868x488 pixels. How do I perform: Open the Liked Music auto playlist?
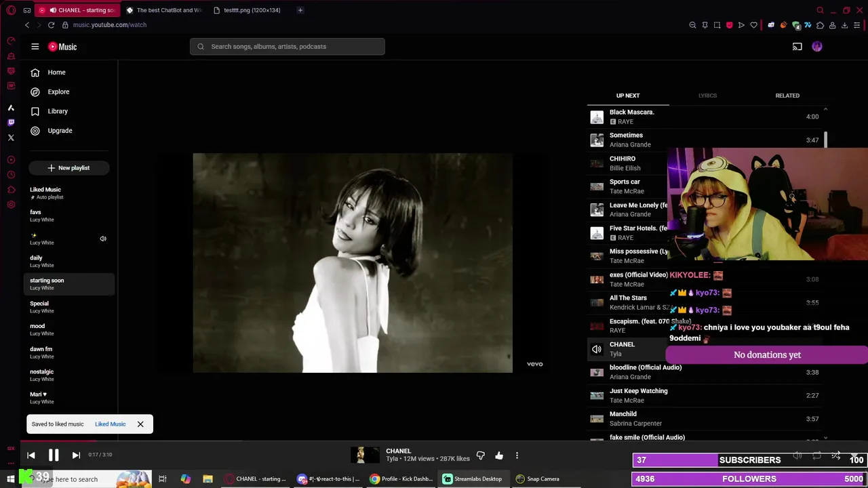pos(69,193)
